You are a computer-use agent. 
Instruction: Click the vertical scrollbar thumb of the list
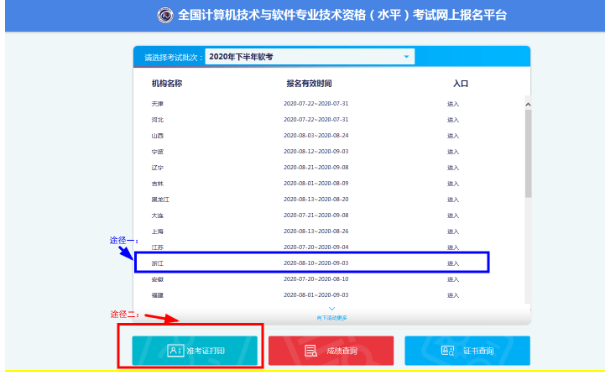(x=528, y=153)
